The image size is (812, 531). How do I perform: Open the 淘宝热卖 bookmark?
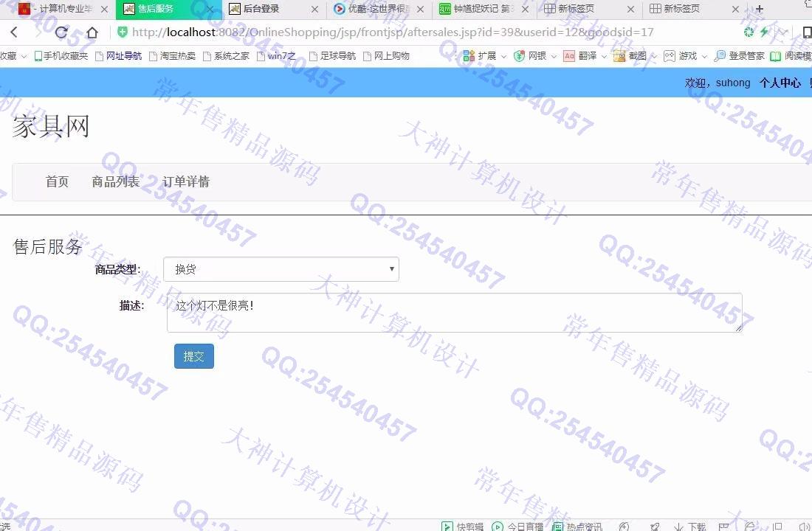173,56
